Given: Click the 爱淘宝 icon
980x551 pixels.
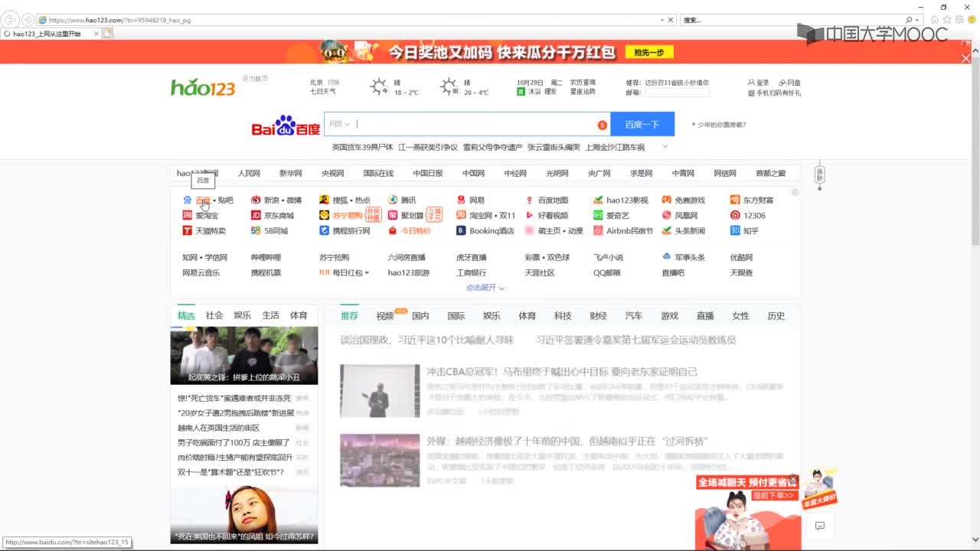Looking at the screenshot, I should click(187, 215).
